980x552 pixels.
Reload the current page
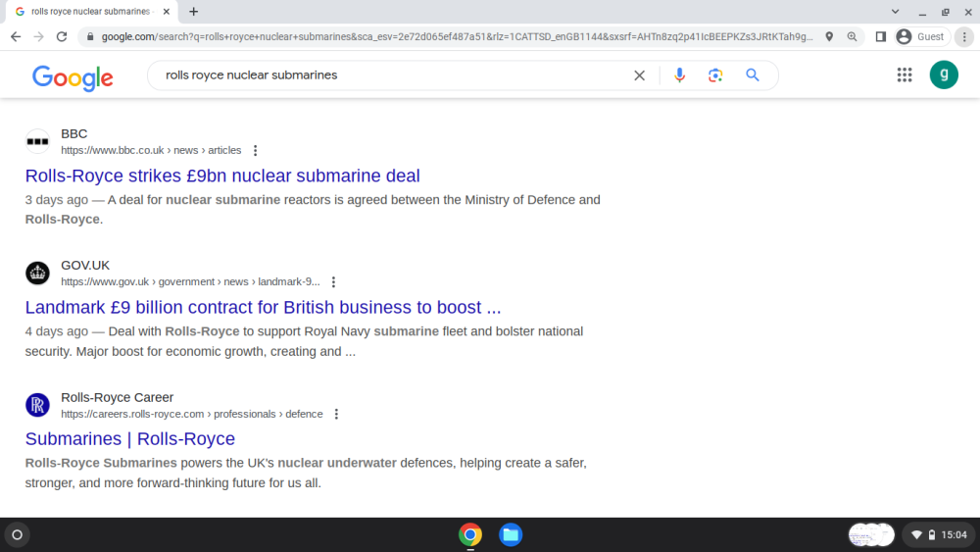[x=61, y=37]
